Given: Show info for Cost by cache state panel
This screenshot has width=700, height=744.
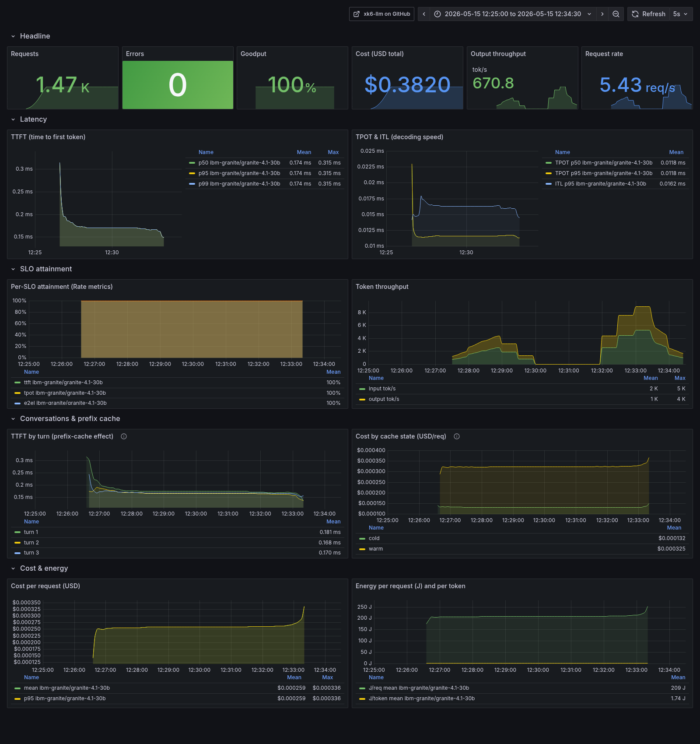Looking at the screenshot, I should [x=457, y=436].
